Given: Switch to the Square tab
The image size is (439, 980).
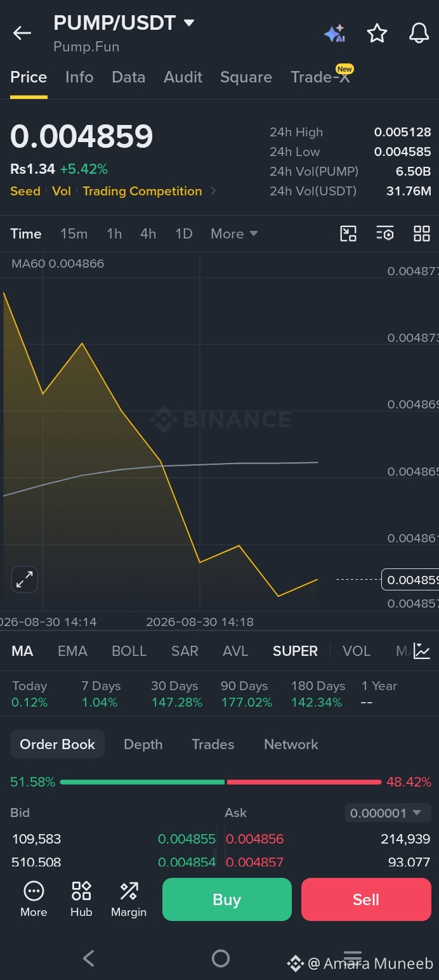Looking at the screenshot, I should 246,77.
